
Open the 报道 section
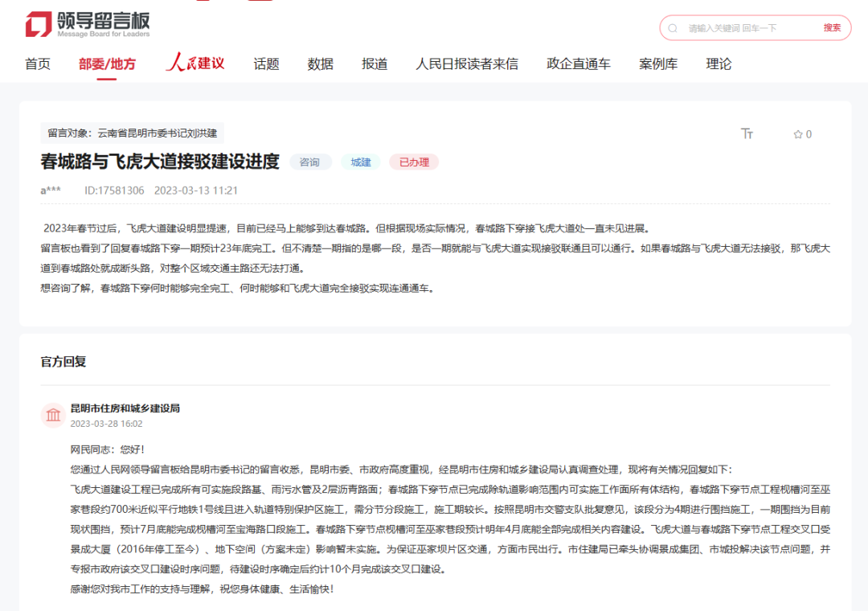375,64
